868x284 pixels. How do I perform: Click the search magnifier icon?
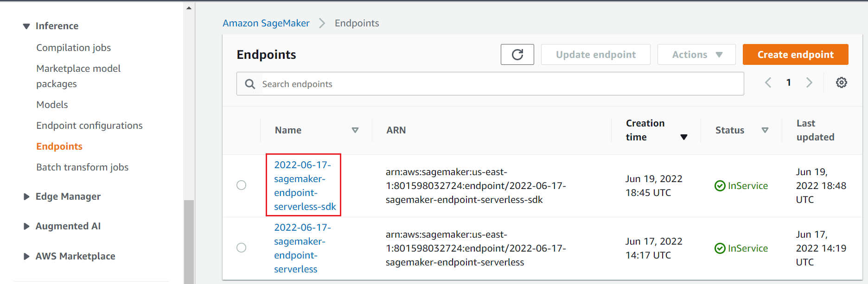click(x=250, y=84)
